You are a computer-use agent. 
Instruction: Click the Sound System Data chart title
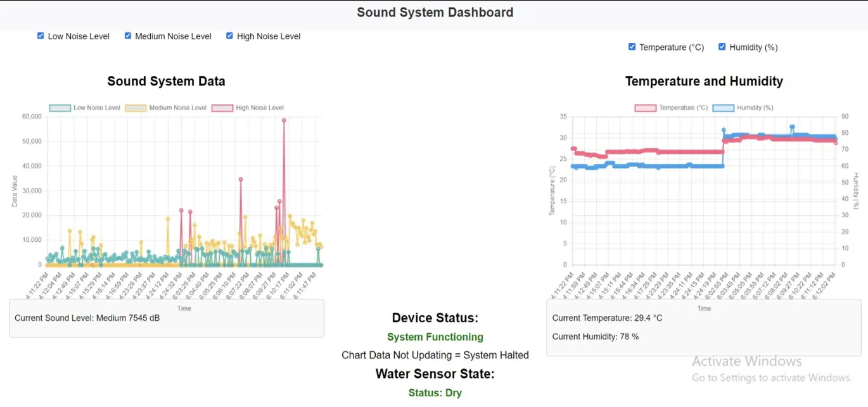[166, 81]
